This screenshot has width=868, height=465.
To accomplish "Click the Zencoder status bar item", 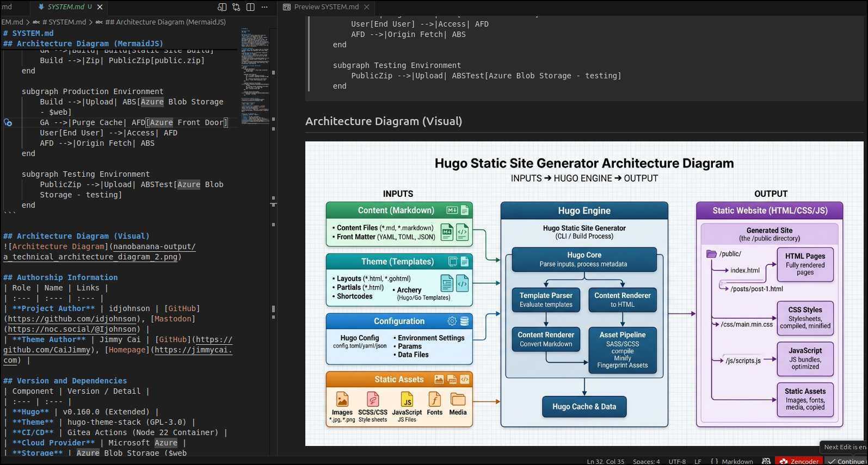I will point(799,461).
